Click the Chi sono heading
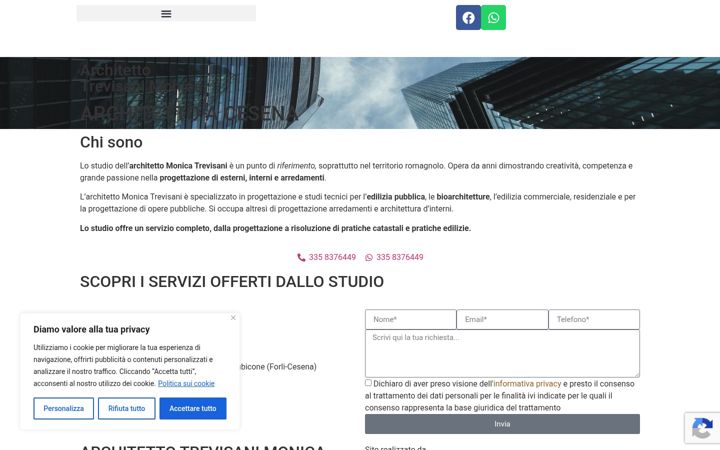 coord(111,142)
